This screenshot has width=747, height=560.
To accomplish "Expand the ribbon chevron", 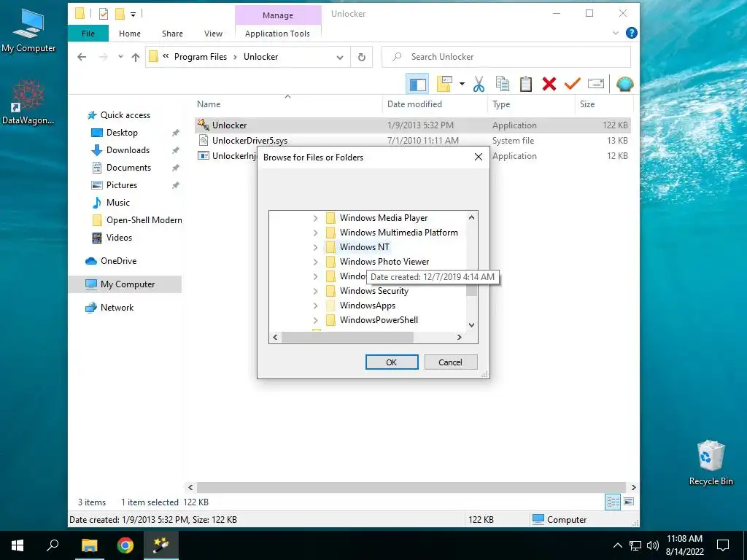I will tap(615, 33).
